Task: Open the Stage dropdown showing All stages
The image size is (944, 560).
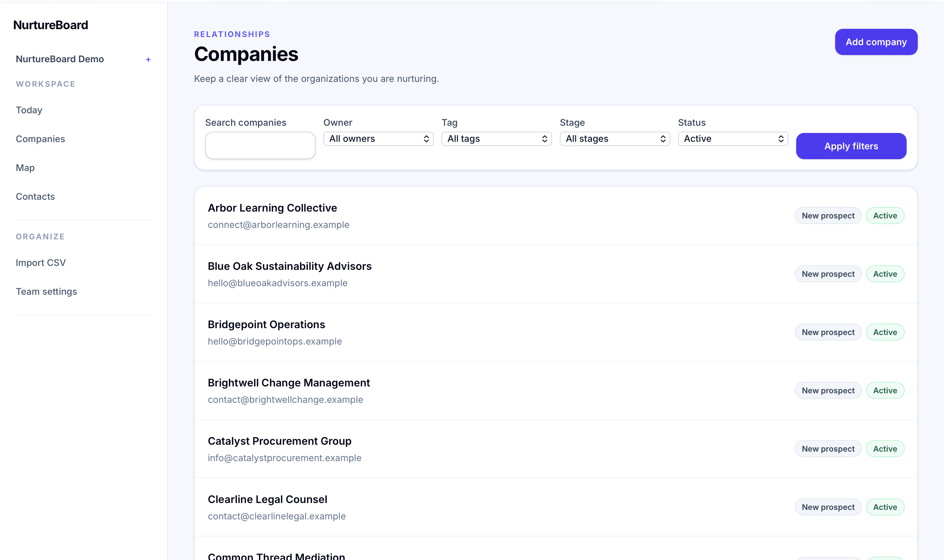Action: 615,139
